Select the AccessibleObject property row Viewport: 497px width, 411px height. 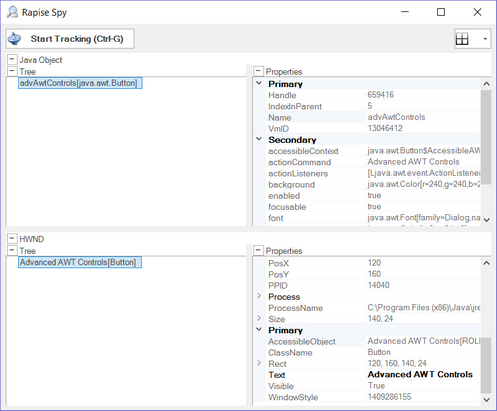[373, 341]
